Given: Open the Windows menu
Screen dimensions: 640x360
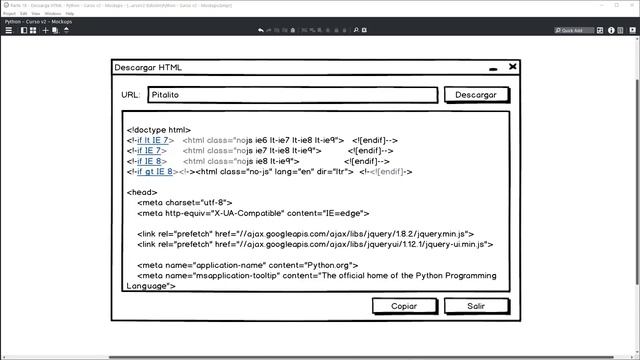Looking at the screenshot, I should coord(53,13).
